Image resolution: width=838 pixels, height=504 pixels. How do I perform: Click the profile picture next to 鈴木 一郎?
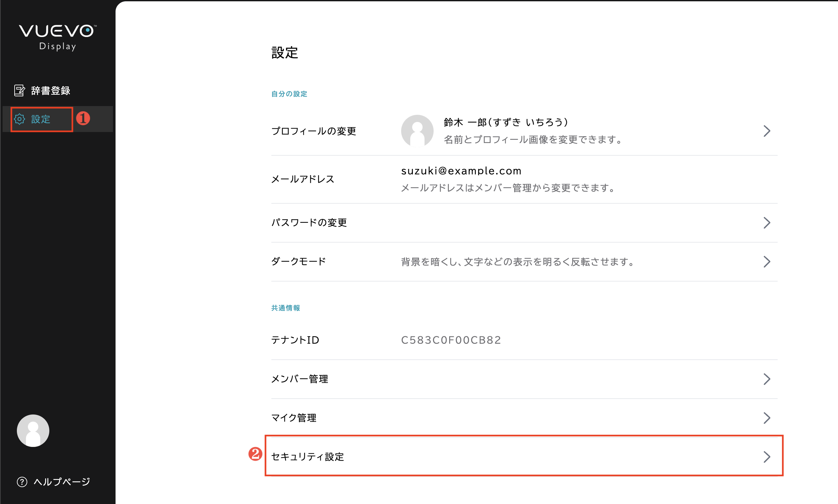pyautogui.click(x=418, y=131)
